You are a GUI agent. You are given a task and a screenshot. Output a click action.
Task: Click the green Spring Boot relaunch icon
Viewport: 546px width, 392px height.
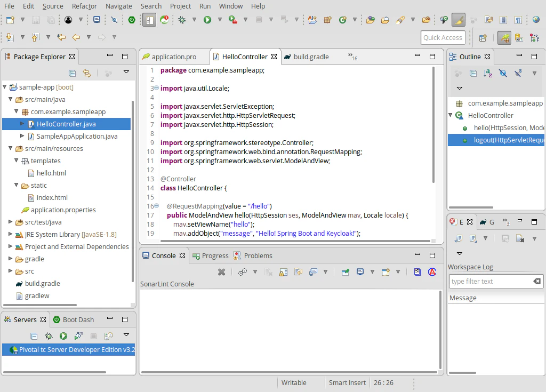pos(132,20)
